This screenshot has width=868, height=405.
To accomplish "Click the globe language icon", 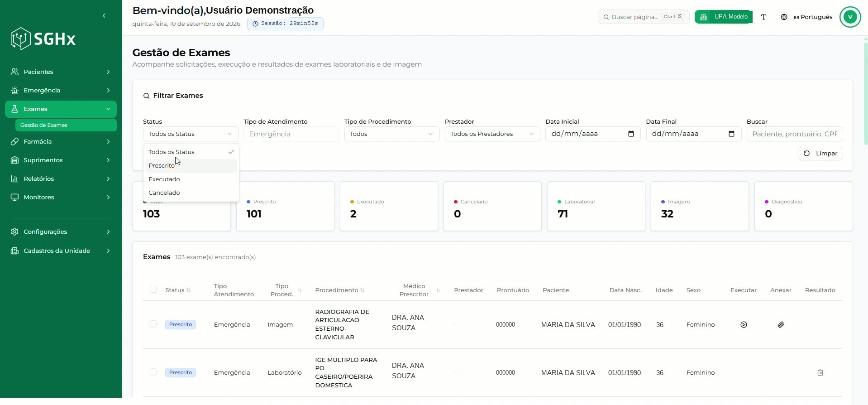I will pos(784,17).
